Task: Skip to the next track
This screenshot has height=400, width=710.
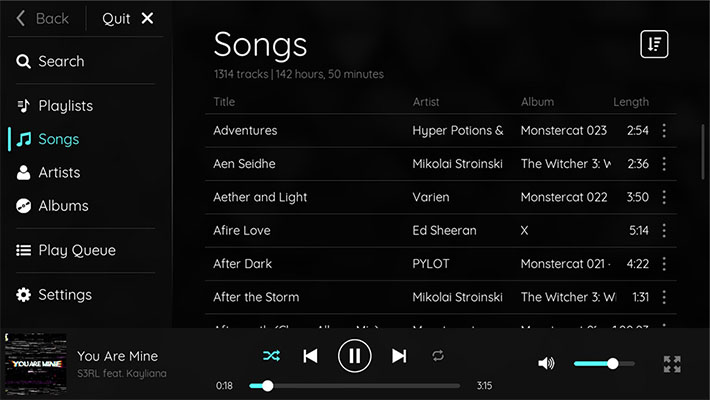Action: pos(399,356)
